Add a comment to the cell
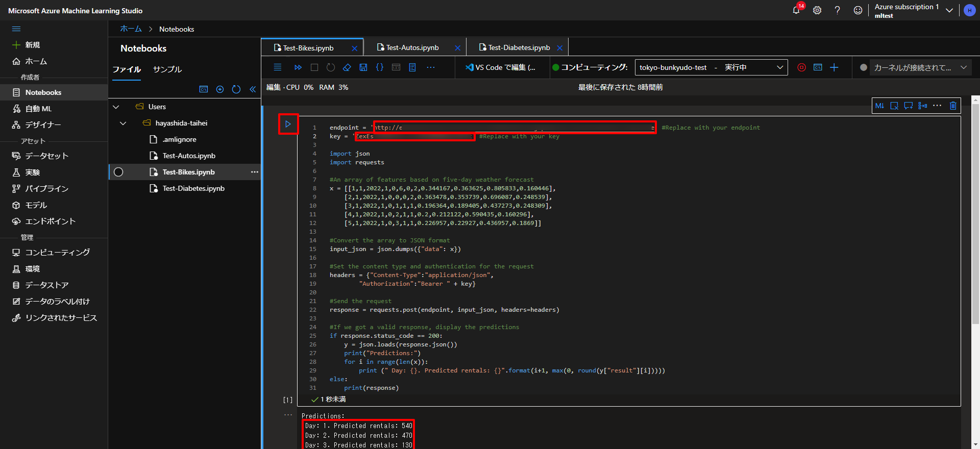The height and width of the screenshot is (449, 980). pyautogui.click(x=908, y=106)
